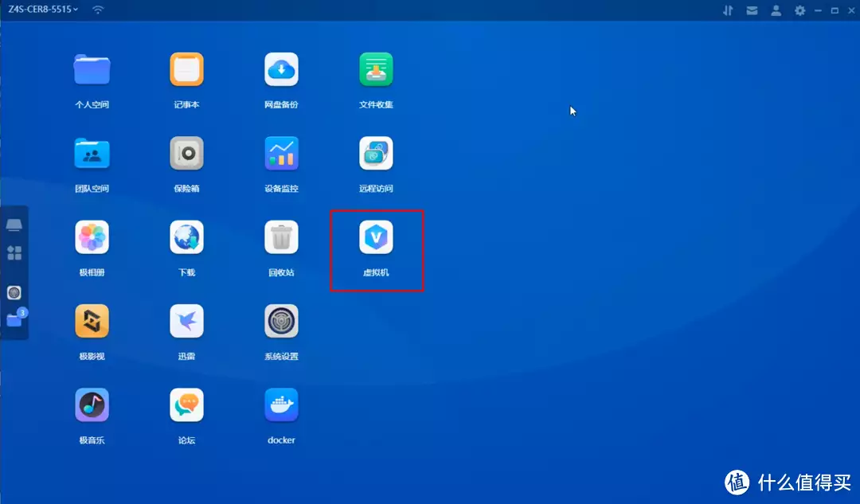Minimize the client window
The height and width of the screenshot is (504, 860).
click(x=818, y=10)
